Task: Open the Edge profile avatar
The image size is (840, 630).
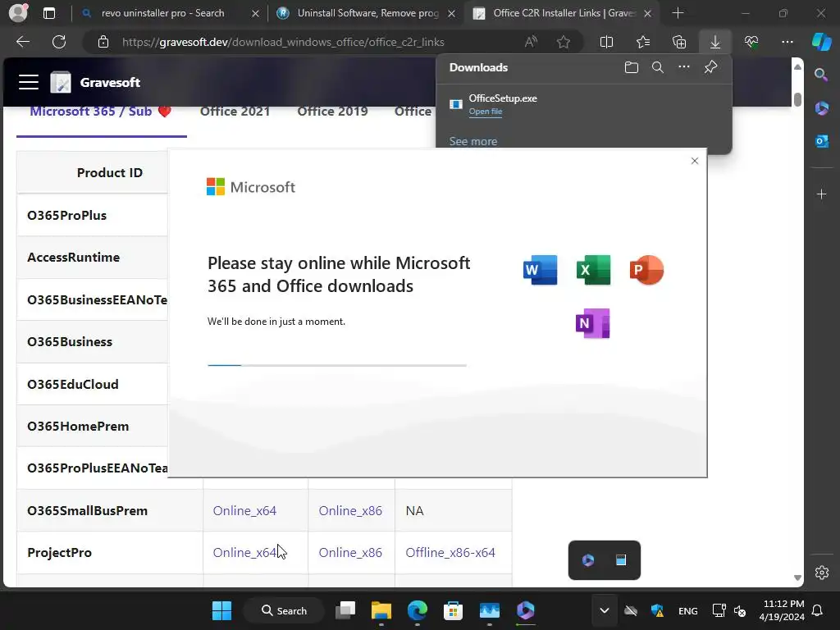Action: [x=18, y=13]
